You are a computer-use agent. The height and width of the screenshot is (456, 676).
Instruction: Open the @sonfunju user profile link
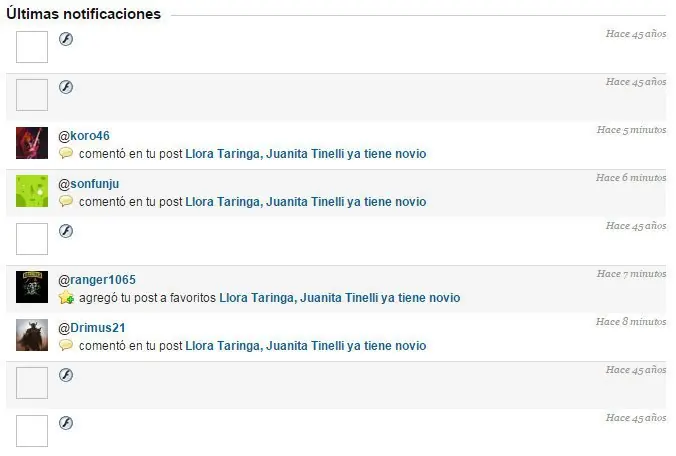[89, 184]
